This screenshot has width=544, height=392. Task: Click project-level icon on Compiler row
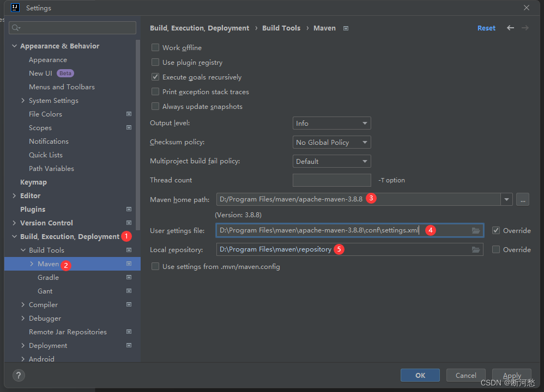129,305
